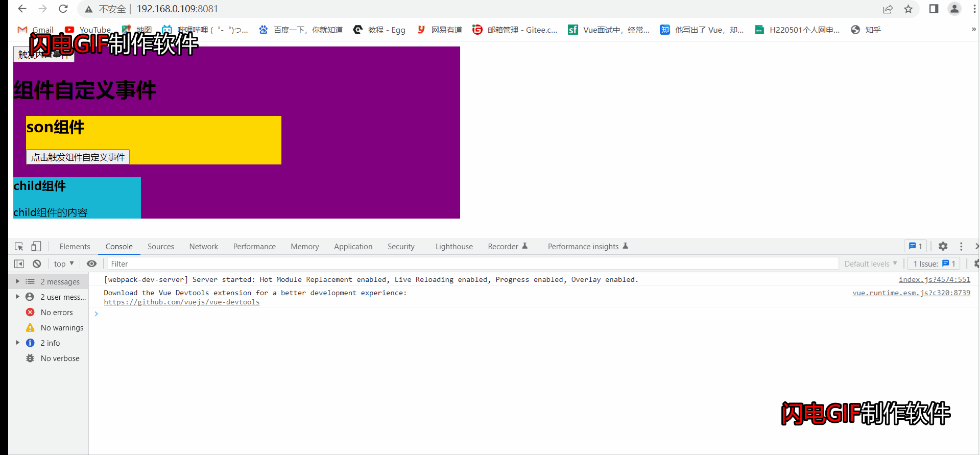Image resolution: width=980 pixels, height=455 pixels.
Task: Open the top JavaScript context dropdown
Action: point(64,264)
